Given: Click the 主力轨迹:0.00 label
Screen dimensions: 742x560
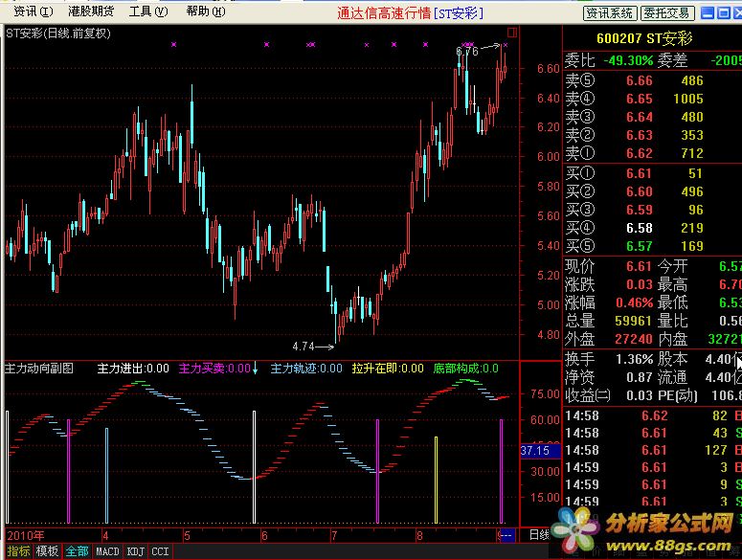Looking at the screenshot, I should [306, 368].
